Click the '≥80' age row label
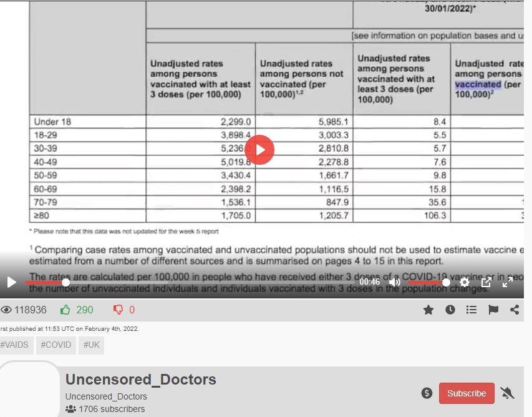This screenshot has height=417, width=532. (x=42, y=215)
